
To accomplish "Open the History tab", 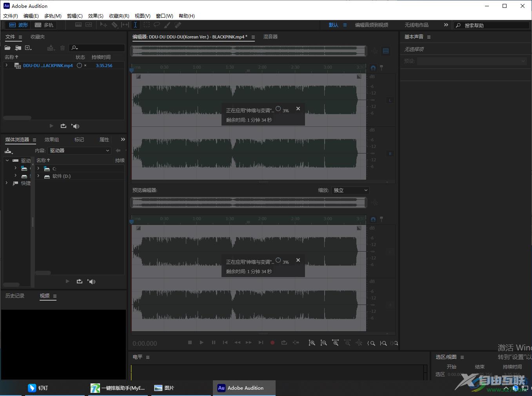I will pos(15,296).
